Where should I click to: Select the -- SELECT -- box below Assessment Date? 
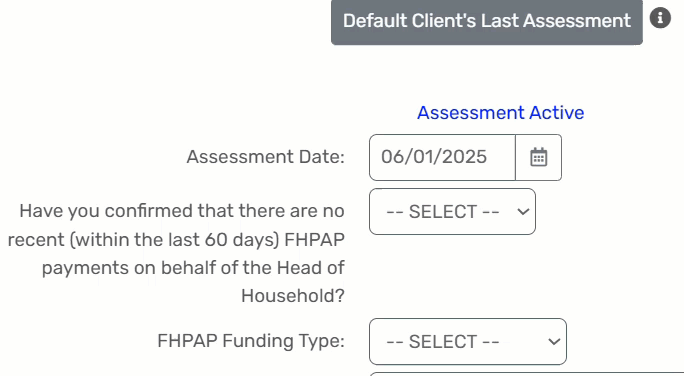click(x=452, y=212)
